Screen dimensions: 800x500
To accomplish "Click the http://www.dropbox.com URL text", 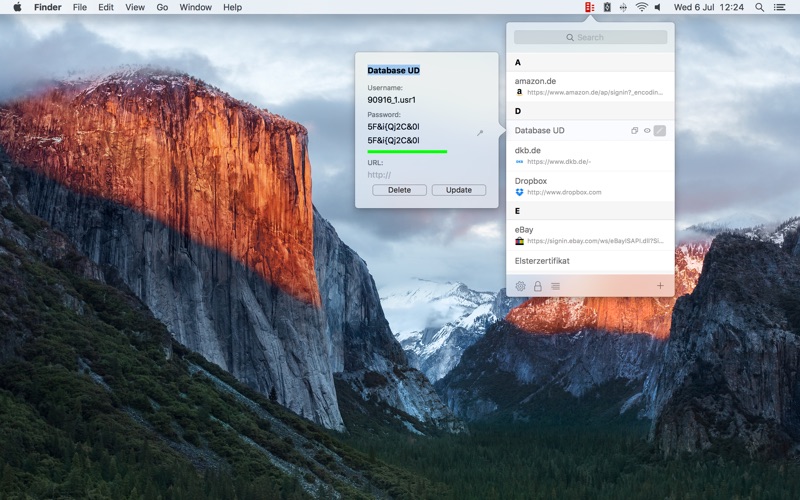I will pos(564,192).
